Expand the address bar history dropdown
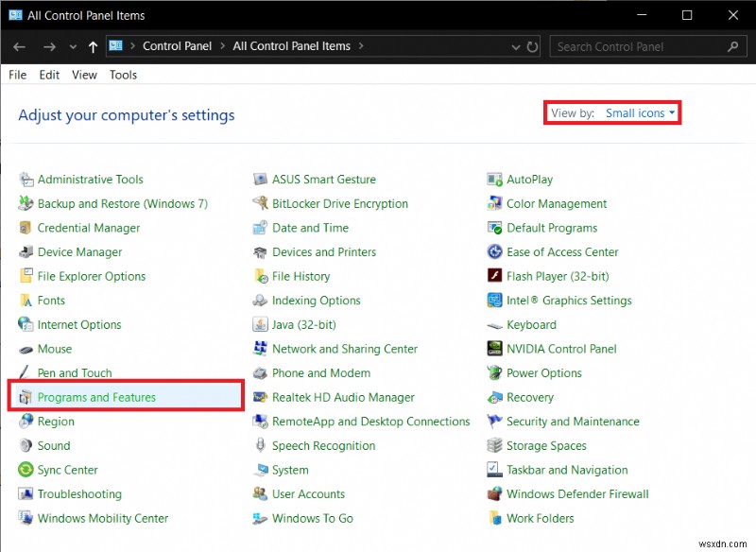756x552 pixels. (x=515, y=45)
